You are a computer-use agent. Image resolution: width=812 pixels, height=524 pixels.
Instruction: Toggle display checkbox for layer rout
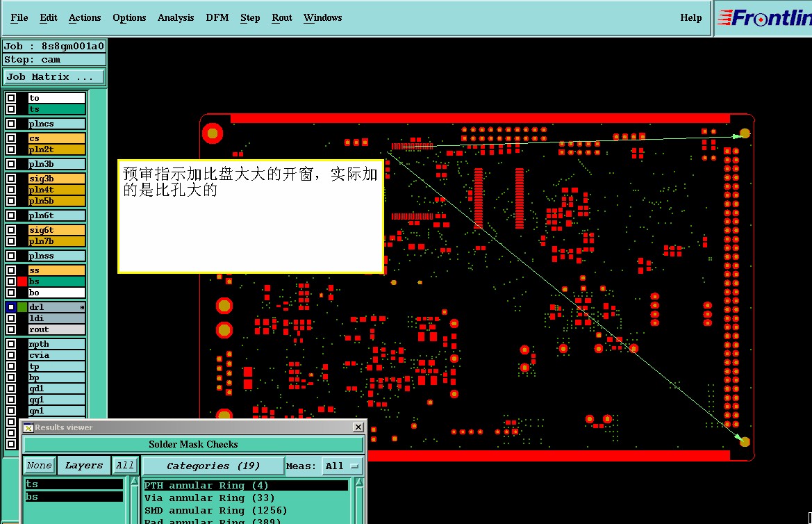(x=11, y=329)
